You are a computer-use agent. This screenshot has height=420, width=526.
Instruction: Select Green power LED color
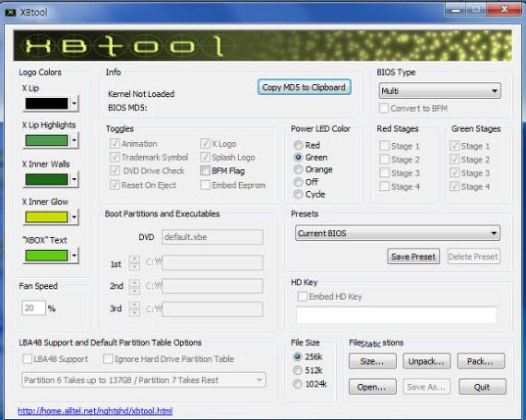[298, 157]
